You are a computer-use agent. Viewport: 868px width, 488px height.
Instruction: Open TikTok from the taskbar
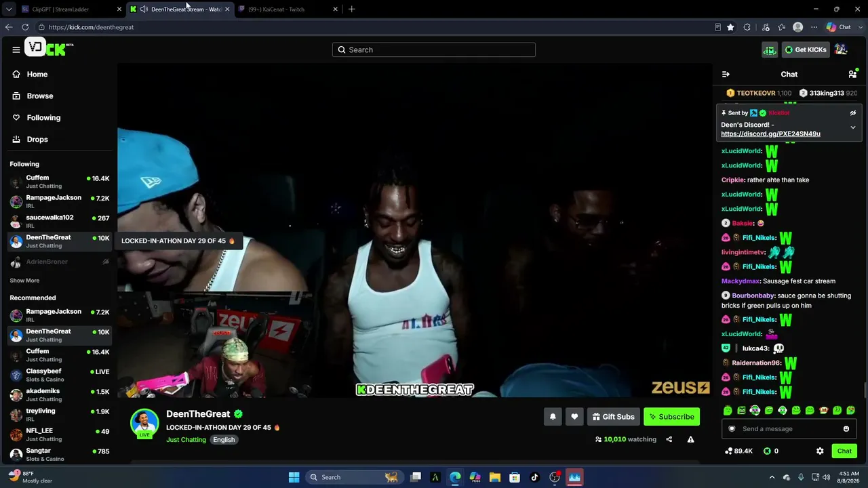click(x=534, y=477)
